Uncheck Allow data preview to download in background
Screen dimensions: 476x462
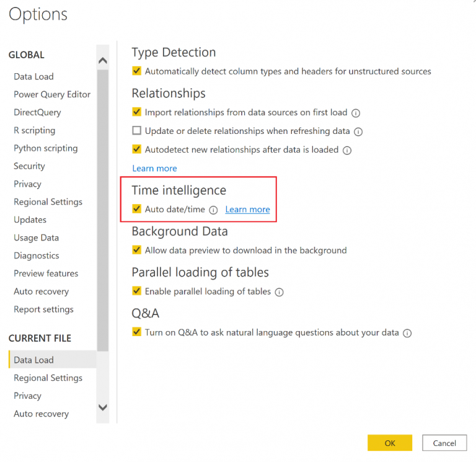(x=136, y=250)
